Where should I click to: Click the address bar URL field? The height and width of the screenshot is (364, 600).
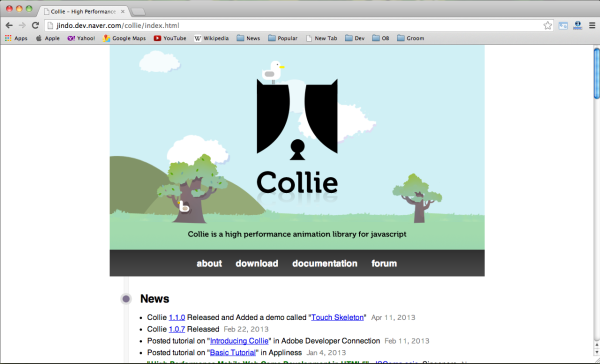[x=298, y=26]
